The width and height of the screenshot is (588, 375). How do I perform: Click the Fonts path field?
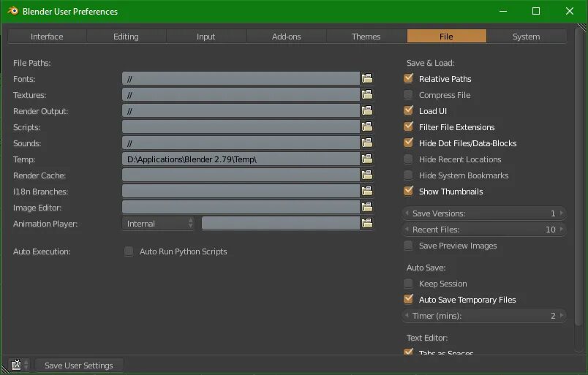[x=241, y=79]
